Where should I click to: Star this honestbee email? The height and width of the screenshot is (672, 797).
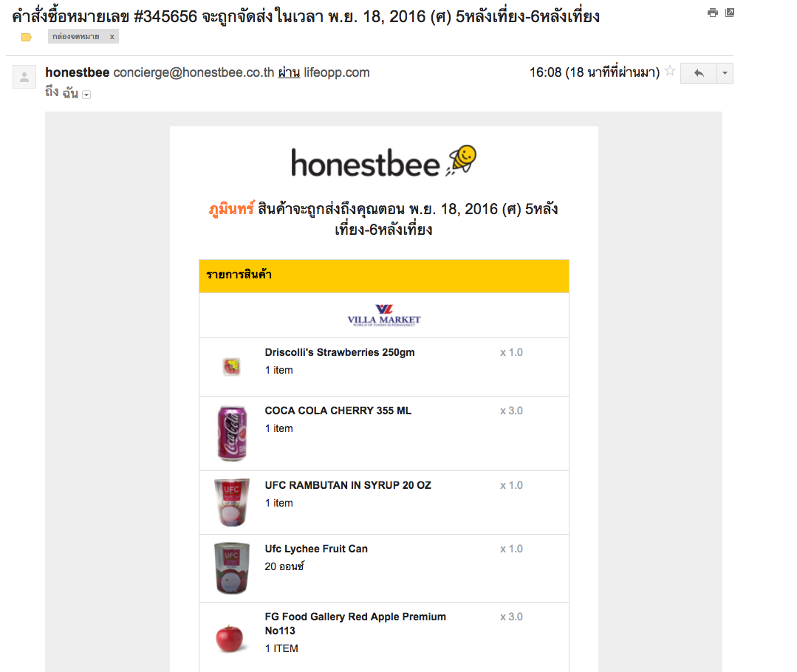670,72
